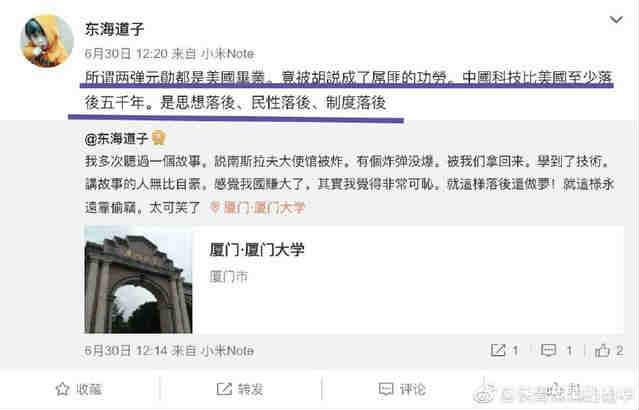The height and width of the screenshot is (410, 639).
Task: Open the @东海道子 mention in the reposted post
Action: [x=116, y=139]
